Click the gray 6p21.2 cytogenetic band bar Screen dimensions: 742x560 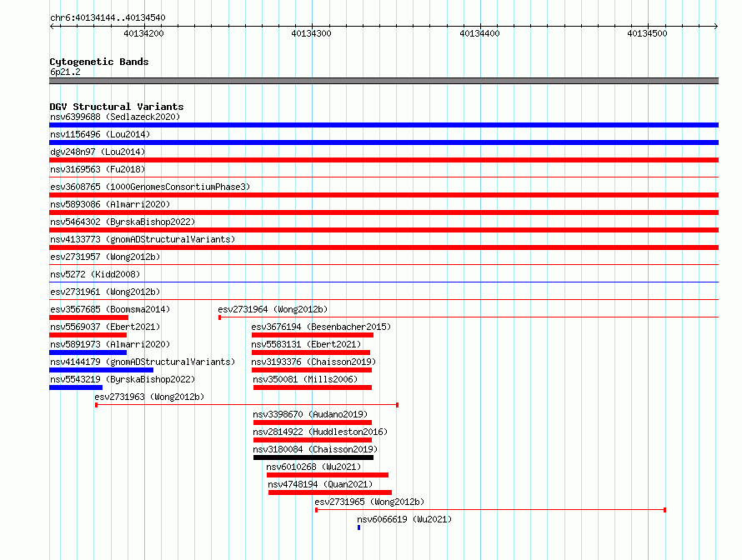(x=384, y=81)
